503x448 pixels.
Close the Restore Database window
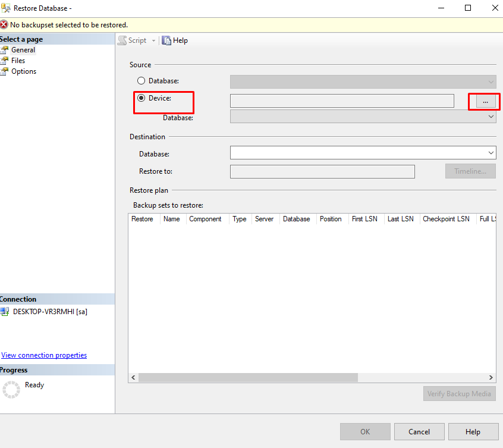(x=495, y=8)
